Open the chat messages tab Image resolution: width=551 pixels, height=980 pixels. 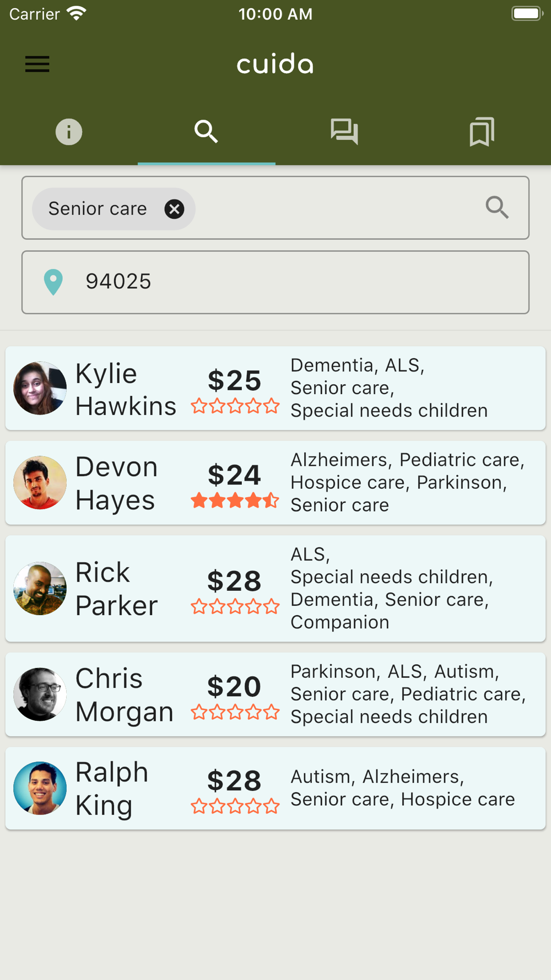344,132
